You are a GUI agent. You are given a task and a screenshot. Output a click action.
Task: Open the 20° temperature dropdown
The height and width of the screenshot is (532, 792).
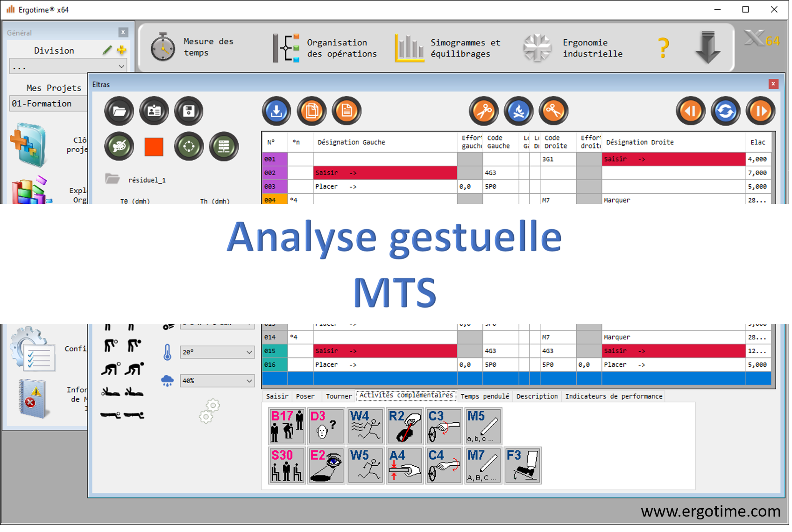pyautogui.click(x=217, y=352)
